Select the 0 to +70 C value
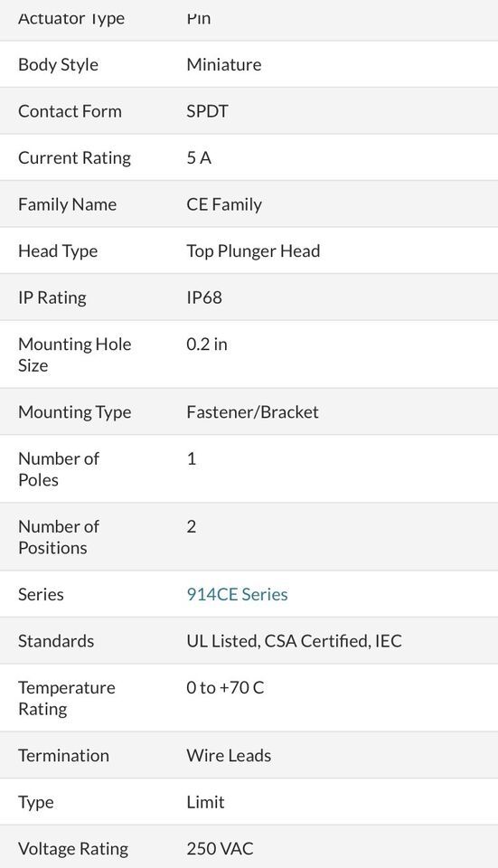The height and width of the screenshot is (868, 498). click(225, 687)
